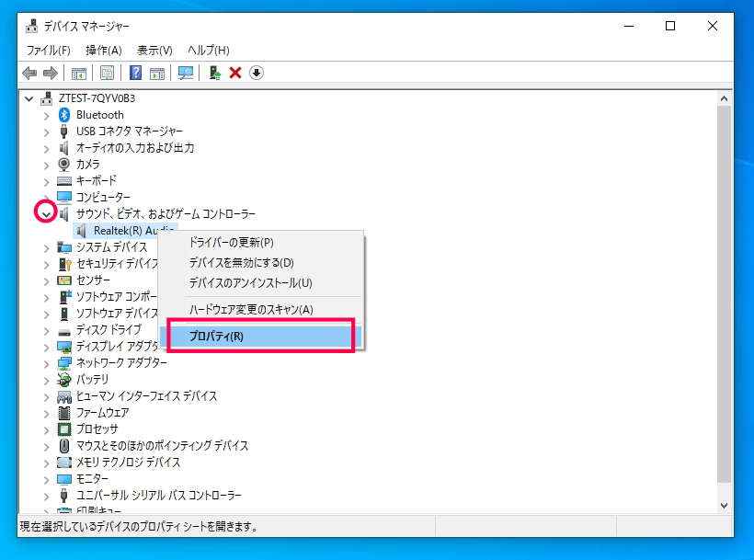The image size is (754, 560).
Task: Open the 操作(A) menu
Action: click(x=104, y=50)
